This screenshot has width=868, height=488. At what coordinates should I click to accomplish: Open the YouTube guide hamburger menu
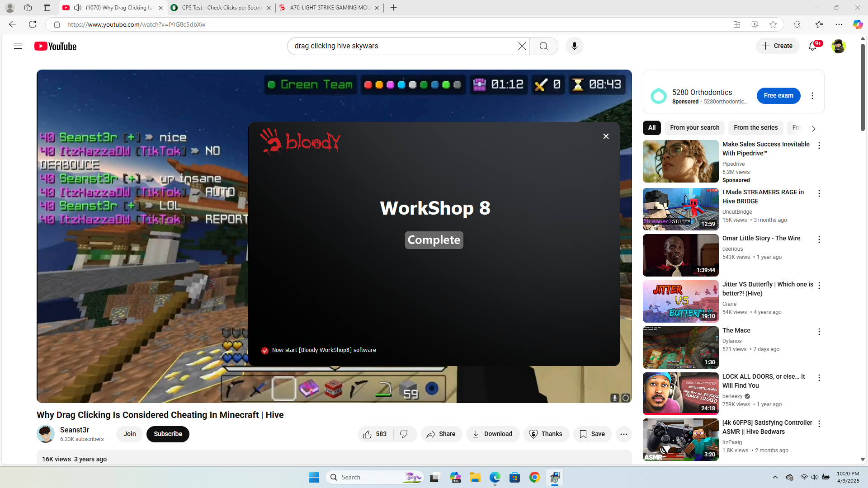(x=18, y=46)
